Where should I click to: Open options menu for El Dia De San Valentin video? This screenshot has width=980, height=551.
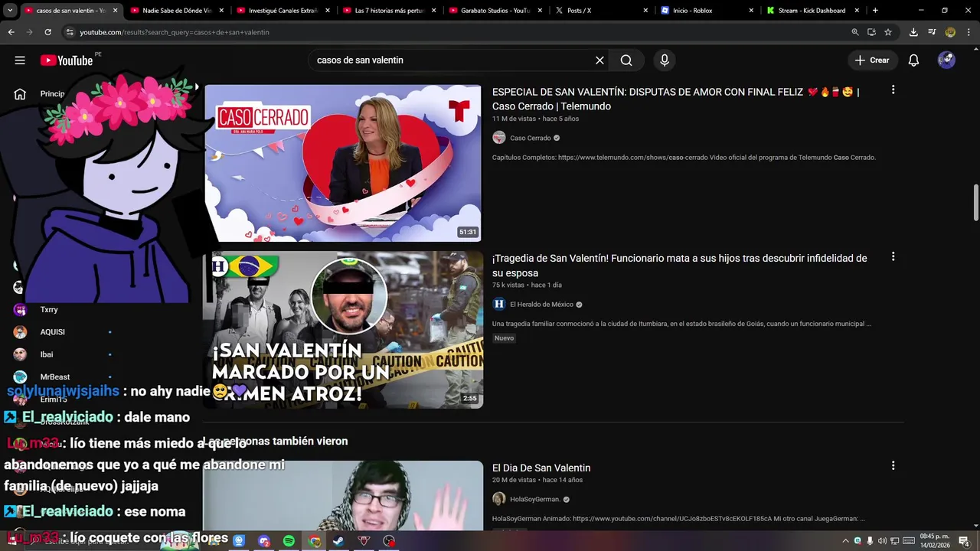[x=893, y=466]
